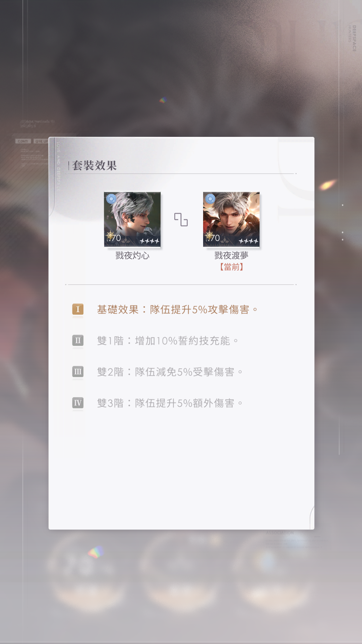Open the 戮夜灼心 card thumbnail
Viewport: 362px width, 644px height.
(132, 219)
